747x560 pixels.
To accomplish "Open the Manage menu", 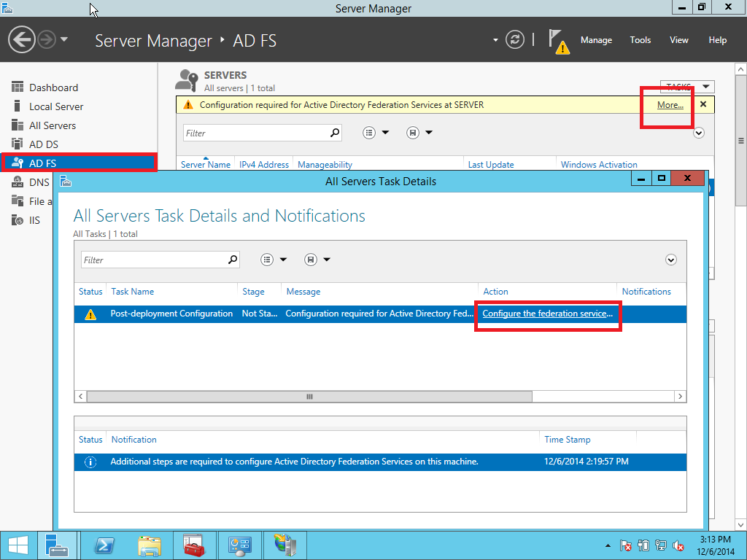I will point(596,39).
